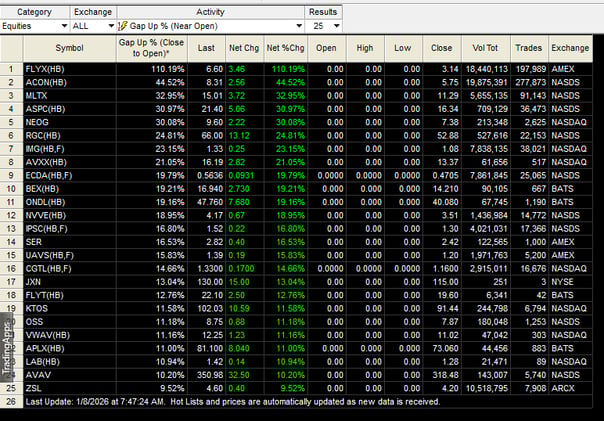604x421 pixels.
Task: Select the FLYT(HB) symbol
Action: click(45, 295)
